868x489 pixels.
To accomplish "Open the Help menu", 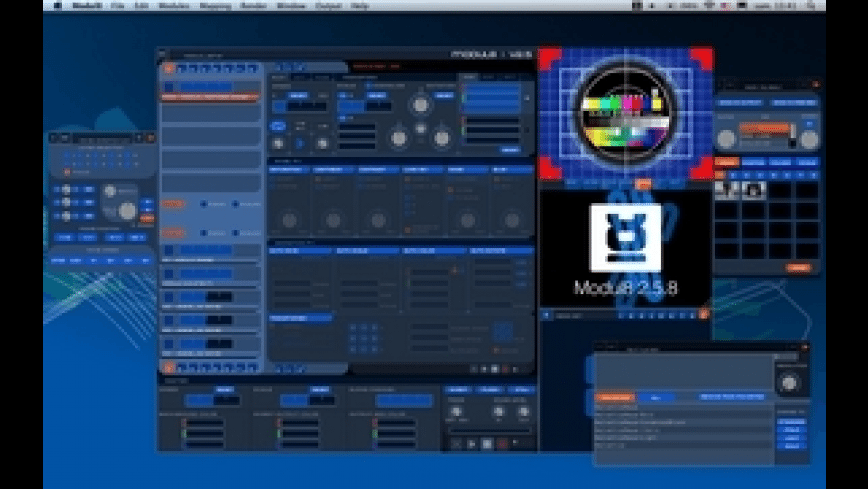I will click(360, 6).
